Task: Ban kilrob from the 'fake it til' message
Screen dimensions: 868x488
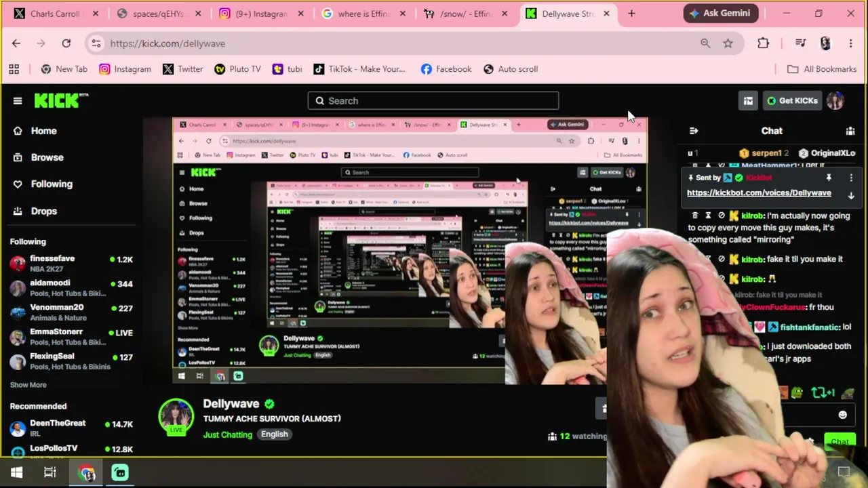Action: 722,259
